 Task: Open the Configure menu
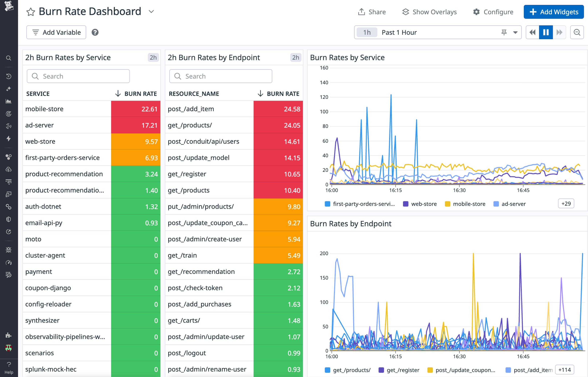click(493, 12)
